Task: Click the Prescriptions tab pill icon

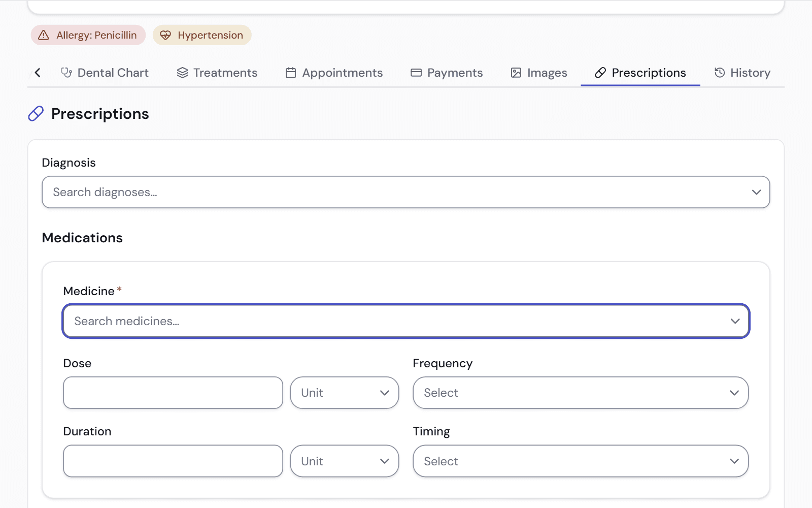Action: tap(600, 73)
